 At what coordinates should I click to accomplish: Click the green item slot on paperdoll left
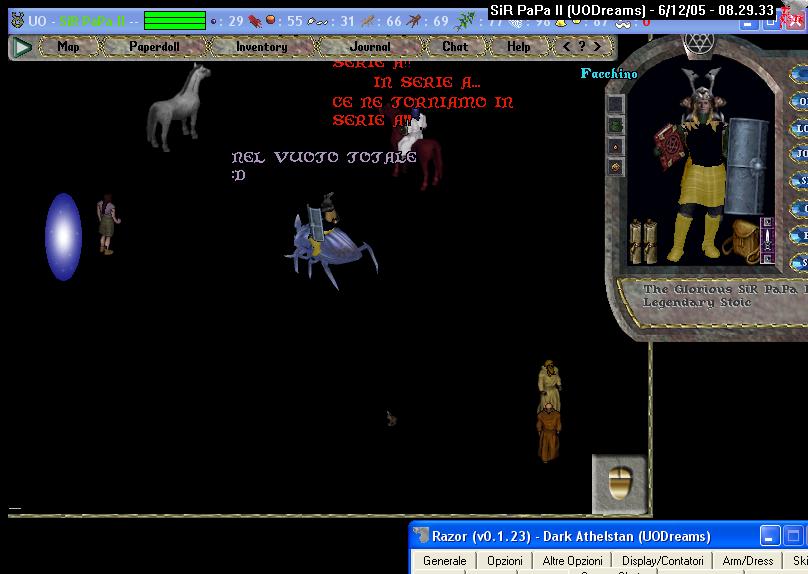tap(615, 125)
